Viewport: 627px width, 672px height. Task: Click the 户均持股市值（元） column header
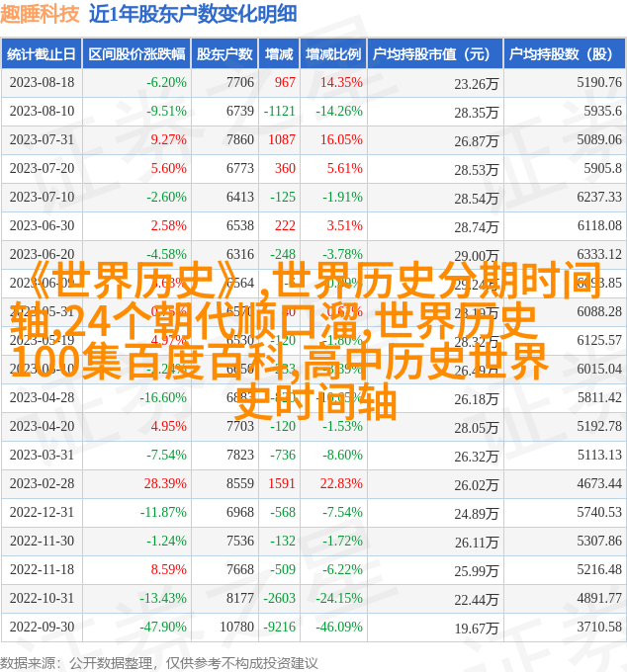(435, 54)
